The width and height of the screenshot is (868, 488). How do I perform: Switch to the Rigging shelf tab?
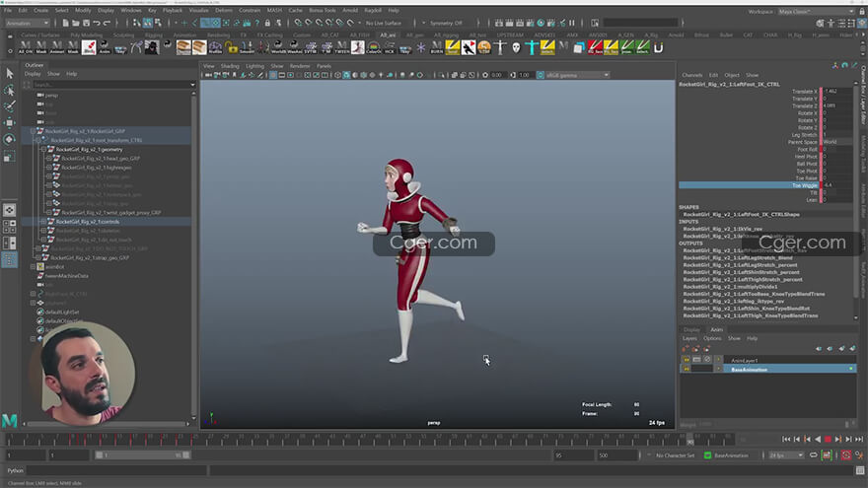point(153,35)
